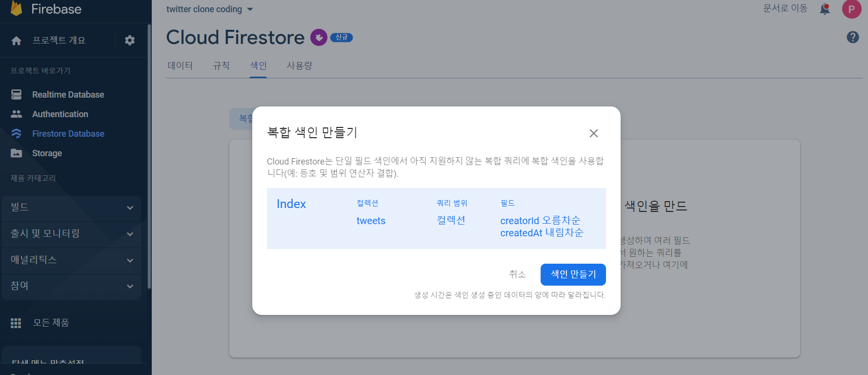Click the 색인 만들기 button
Screen dimensions: 868x375
pos(573,274)
